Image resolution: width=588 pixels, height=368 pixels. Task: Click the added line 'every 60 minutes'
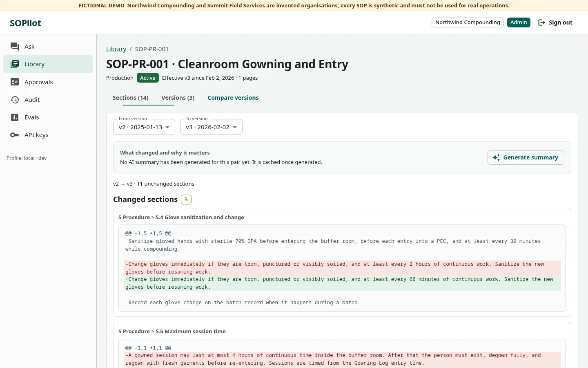342,283
